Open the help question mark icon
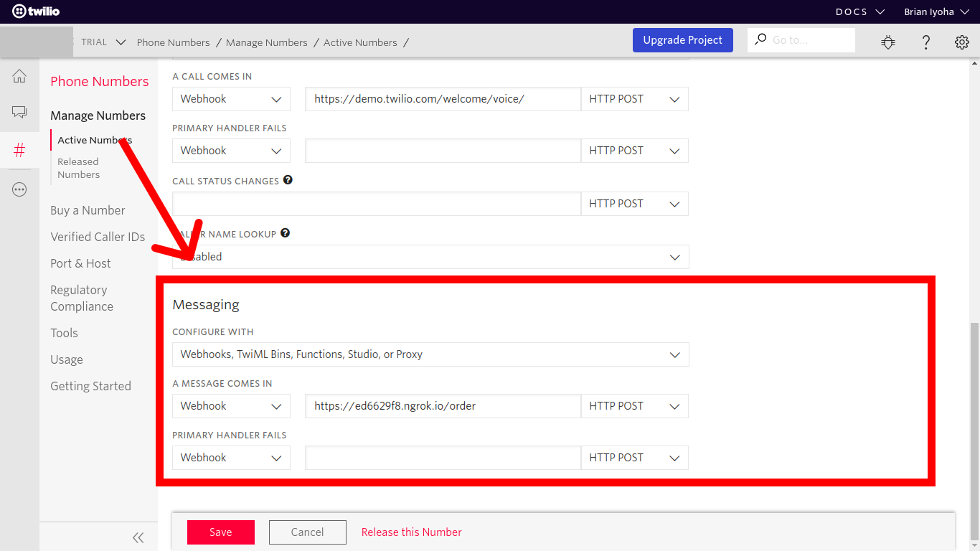 (926, 42)
